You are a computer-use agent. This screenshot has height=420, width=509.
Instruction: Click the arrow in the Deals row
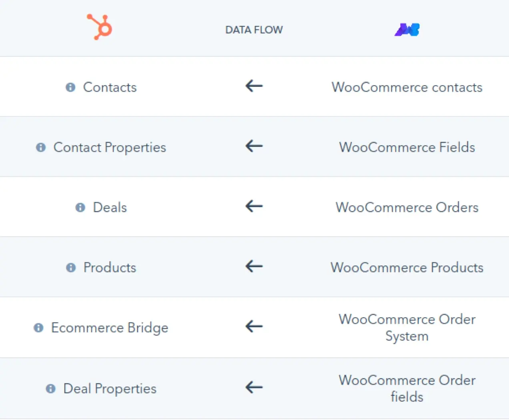[254, 206]
